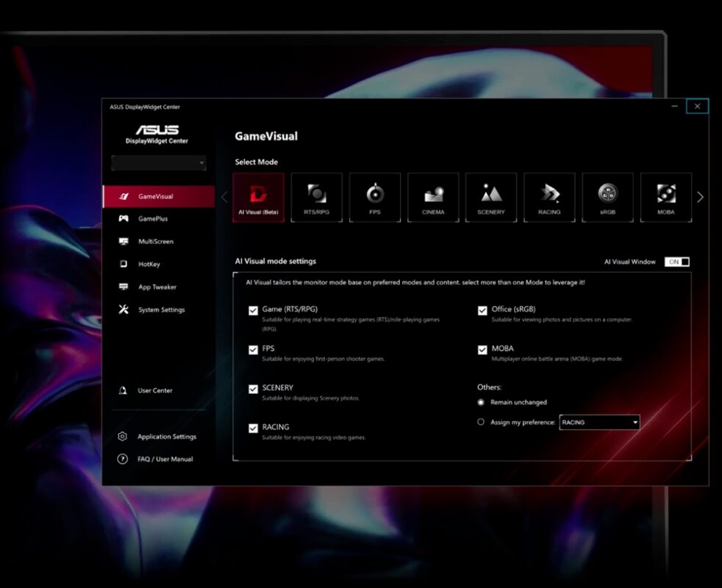Open Application Settings
722x588 pixels.
167,437
